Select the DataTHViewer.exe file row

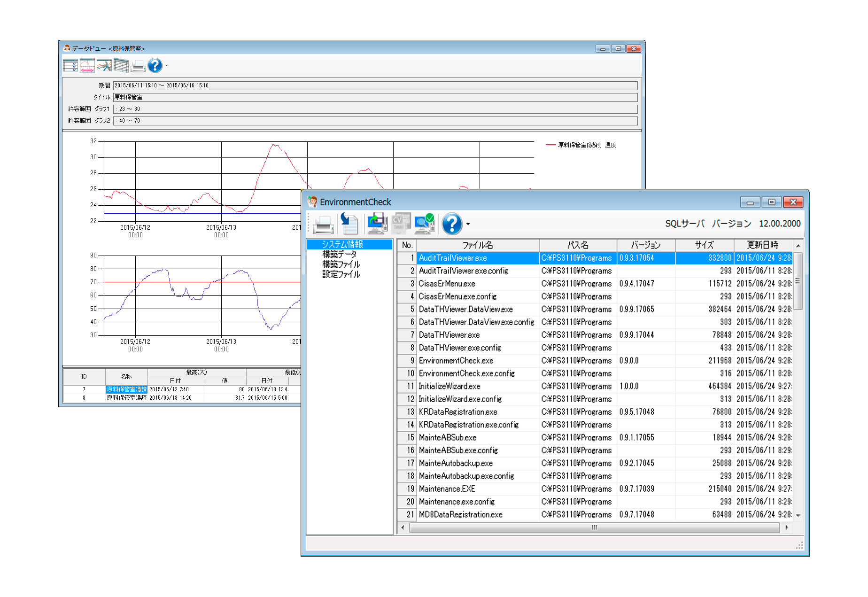[x=595, y=335]
